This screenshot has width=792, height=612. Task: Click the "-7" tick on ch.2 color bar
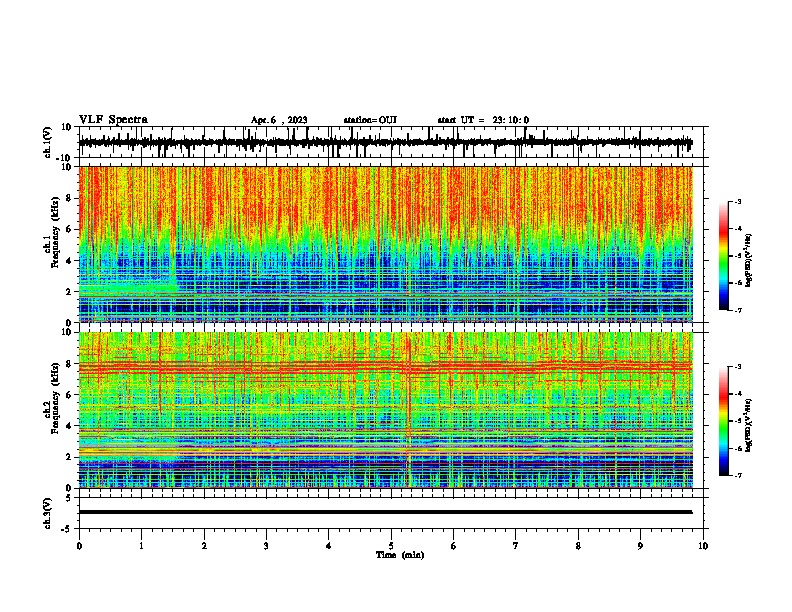pos(737,475)
